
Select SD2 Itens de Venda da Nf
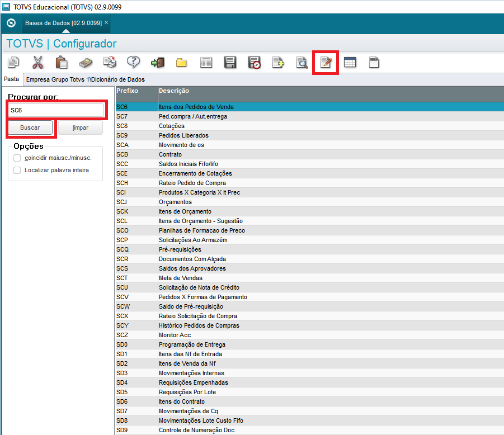[310, 363]
